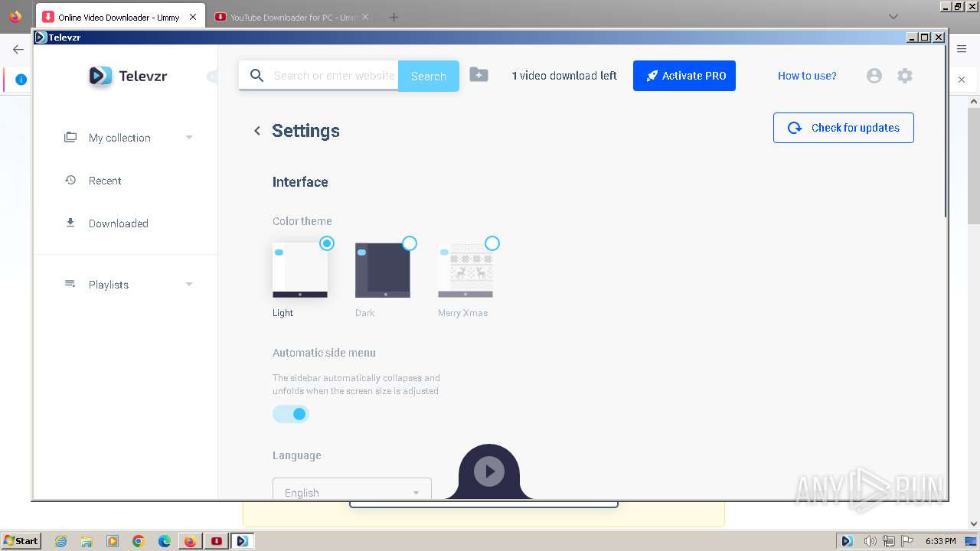Viewport: 980px width, 551px height.
Task: Click the volume tray icon
Action: tap(870, 541)
